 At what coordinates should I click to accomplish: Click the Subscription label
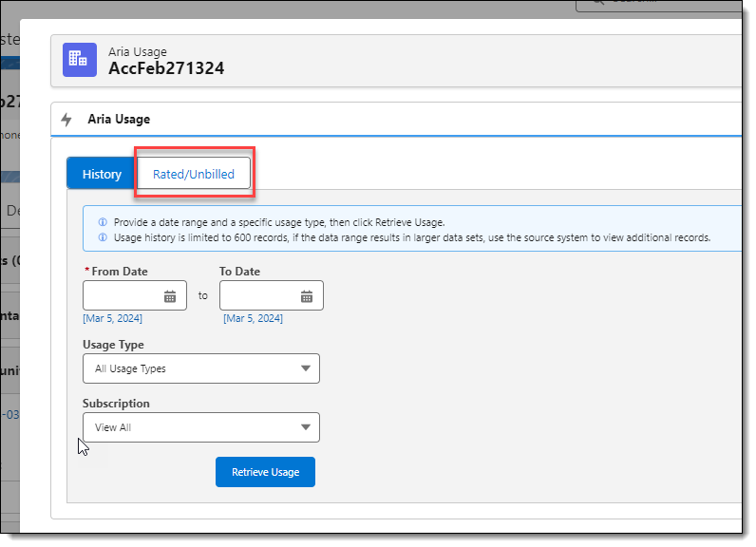[x=116, y=404]
